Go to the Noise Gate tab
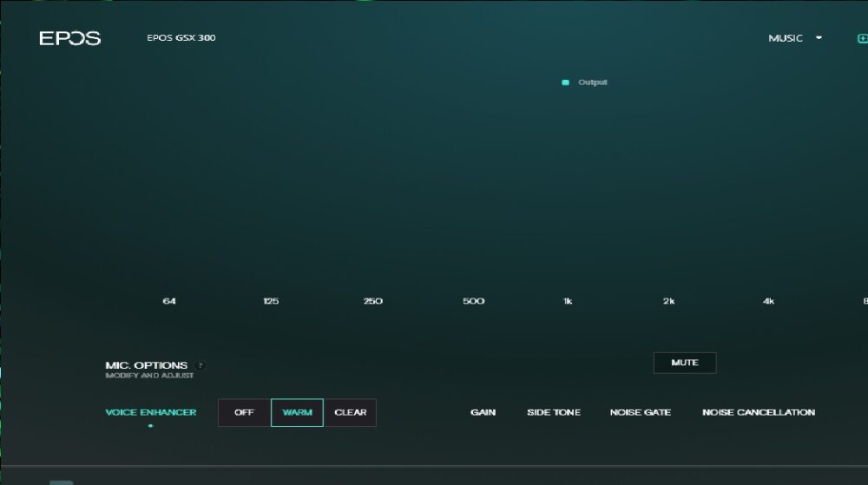This screenshot has width=868, height=485. (640, 412)
